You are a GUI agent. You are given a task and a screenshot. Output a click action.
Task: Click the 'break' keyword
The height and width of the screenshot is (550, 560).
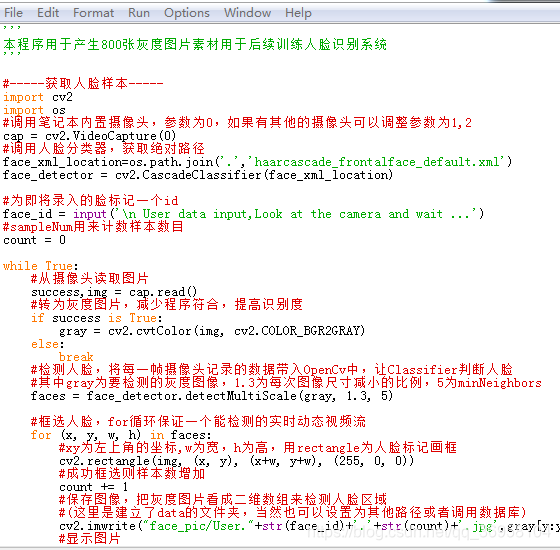point(76,357)
